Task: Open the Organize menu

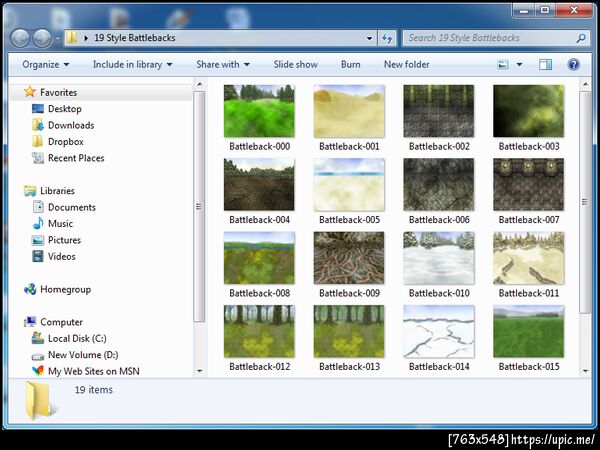Action: pyautogui.click(x=46, y=64)
